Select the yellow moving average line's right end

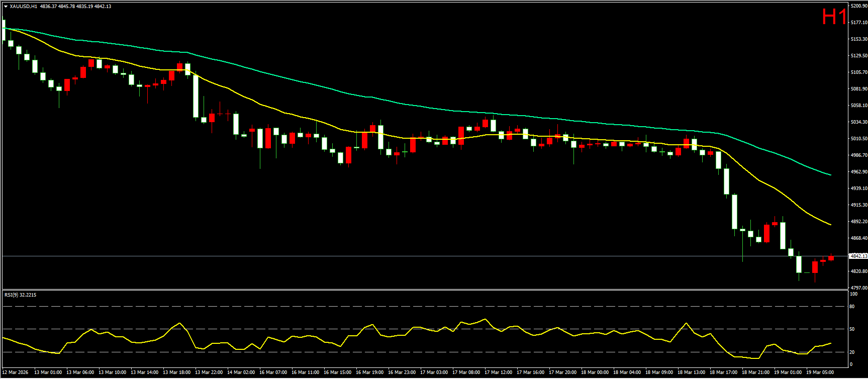830,224
